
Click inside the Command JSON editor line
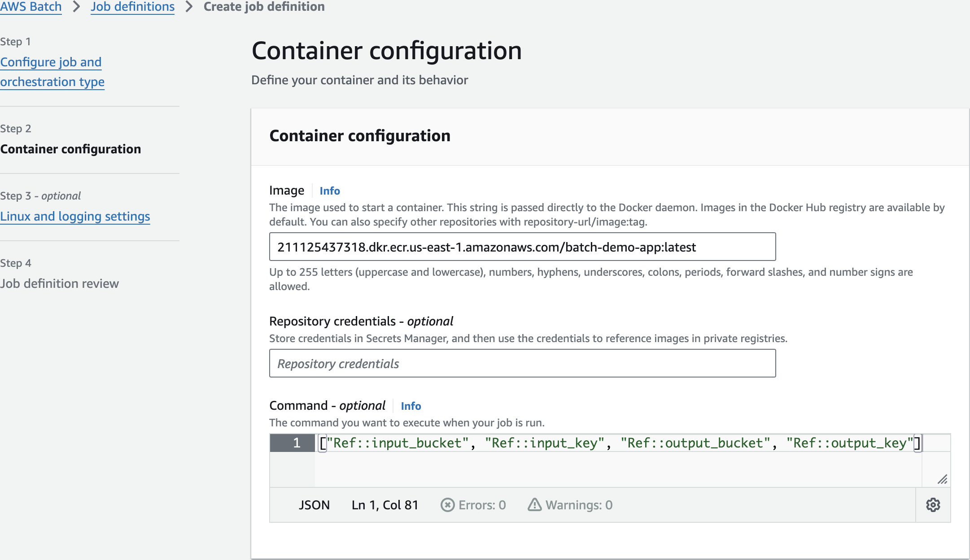point(619,443)
